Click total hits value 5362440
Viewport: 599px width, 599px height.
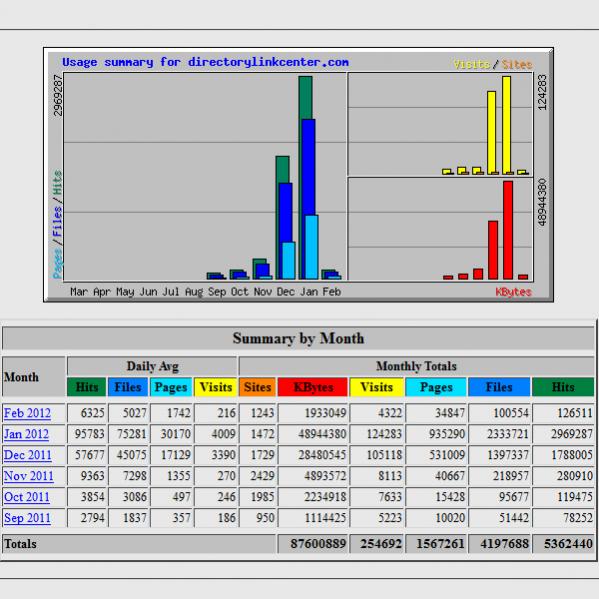[568, 544]
